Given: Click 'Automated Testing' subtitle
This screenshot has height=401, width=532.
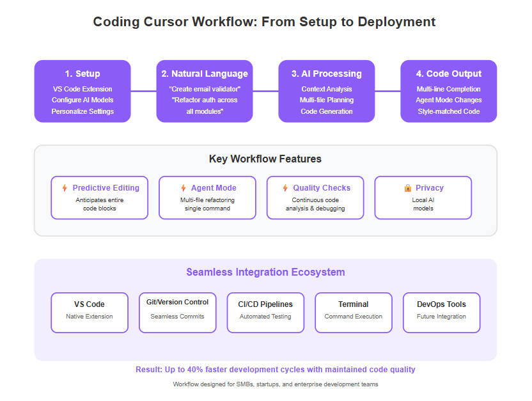Looking at the screenshot, I should [265, 317].
